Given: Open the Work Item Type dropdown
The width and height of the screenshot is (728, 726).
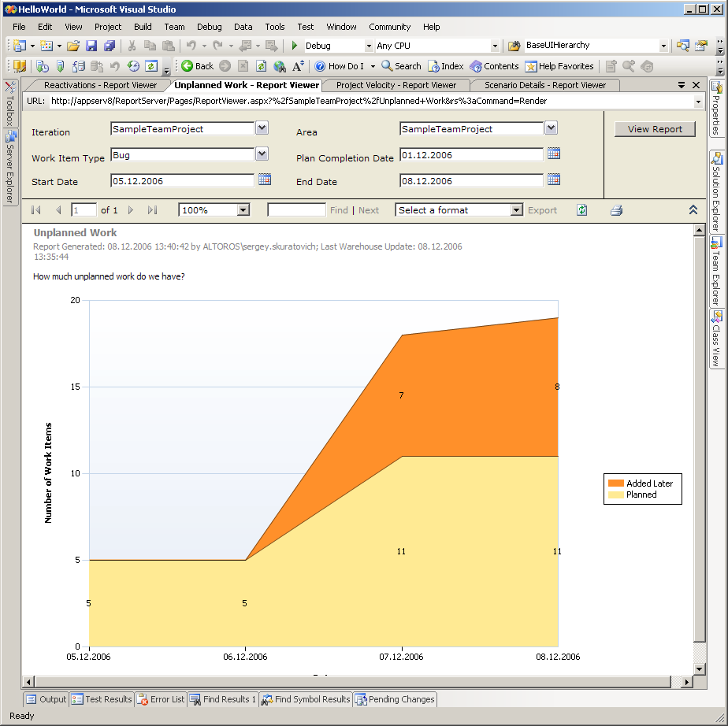Looking at the screenshot, I should click(262, 154).
